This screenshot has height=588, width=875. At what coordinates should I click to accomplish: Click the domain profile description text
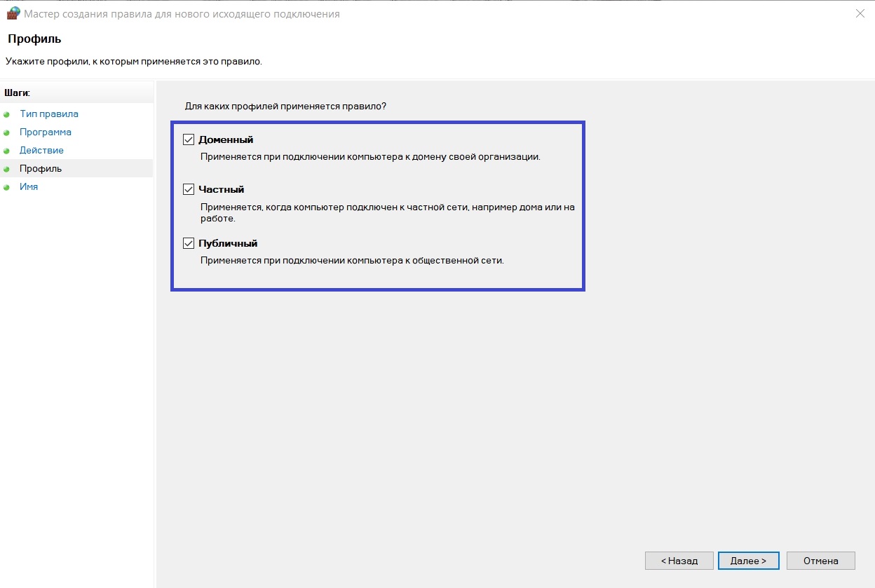point(370,157)
